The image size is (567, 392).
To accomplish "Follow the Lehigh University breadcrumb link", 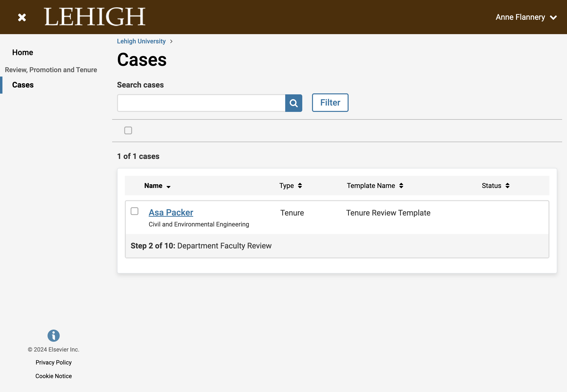I will 141,41.
